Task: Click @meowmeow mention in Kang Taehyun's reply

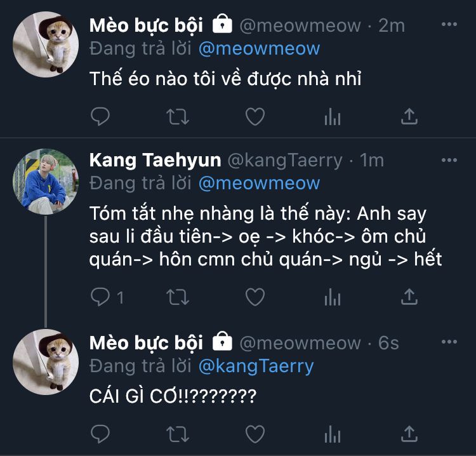Action: tap(259, 184)
